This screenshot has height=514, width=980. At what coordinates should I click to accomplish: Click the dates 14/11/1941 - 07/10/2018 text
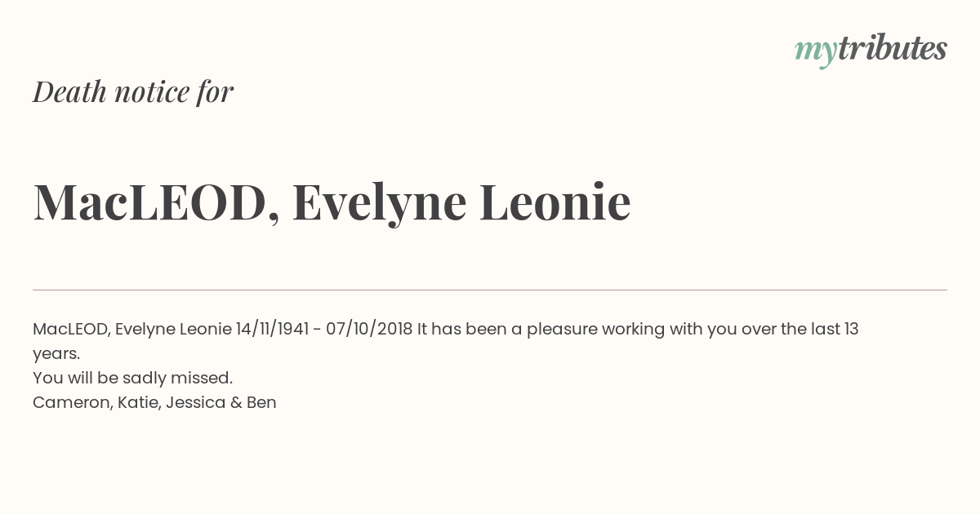[x=324, y=330]
